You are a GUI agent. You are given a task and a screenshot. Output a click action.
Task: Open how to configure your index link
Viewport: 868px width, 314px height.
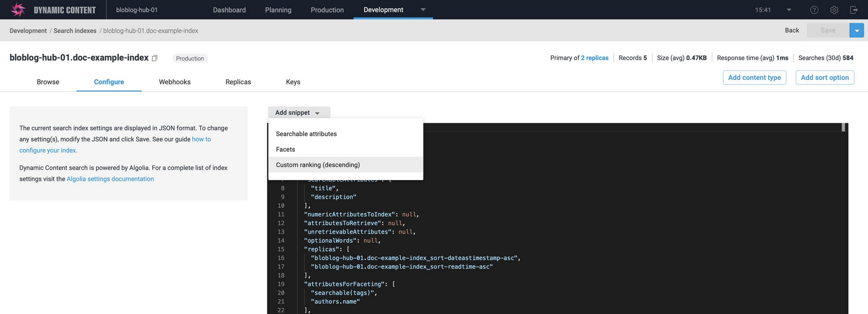(x=115, y=145)
